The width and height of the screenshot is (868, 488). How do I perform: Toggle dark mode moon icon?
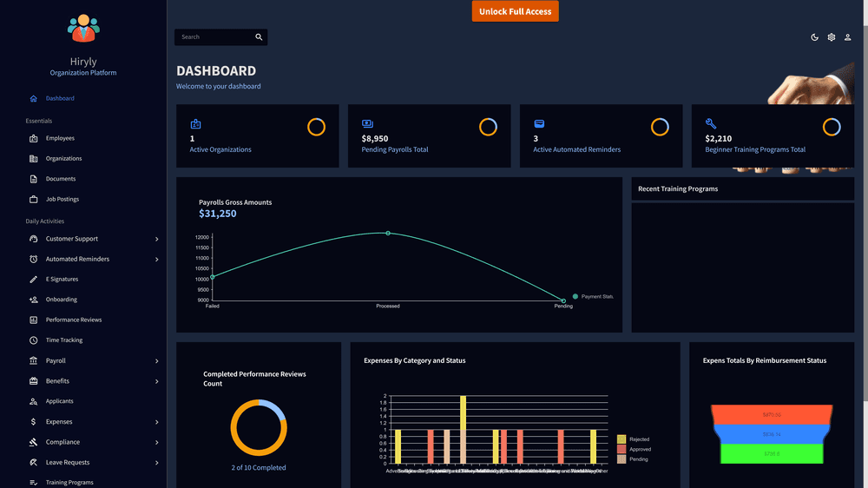[x=814, y=37]
